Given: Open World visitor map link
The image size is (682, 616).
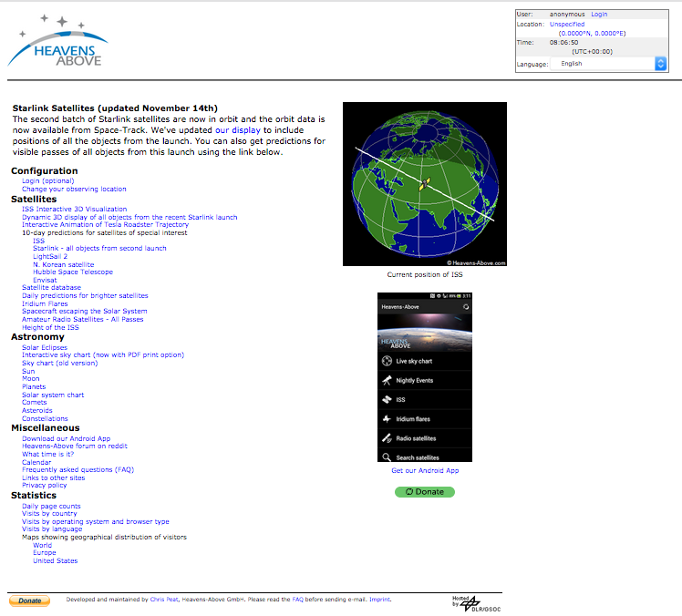Looking at the screenshot, I should tap(42, 546).
